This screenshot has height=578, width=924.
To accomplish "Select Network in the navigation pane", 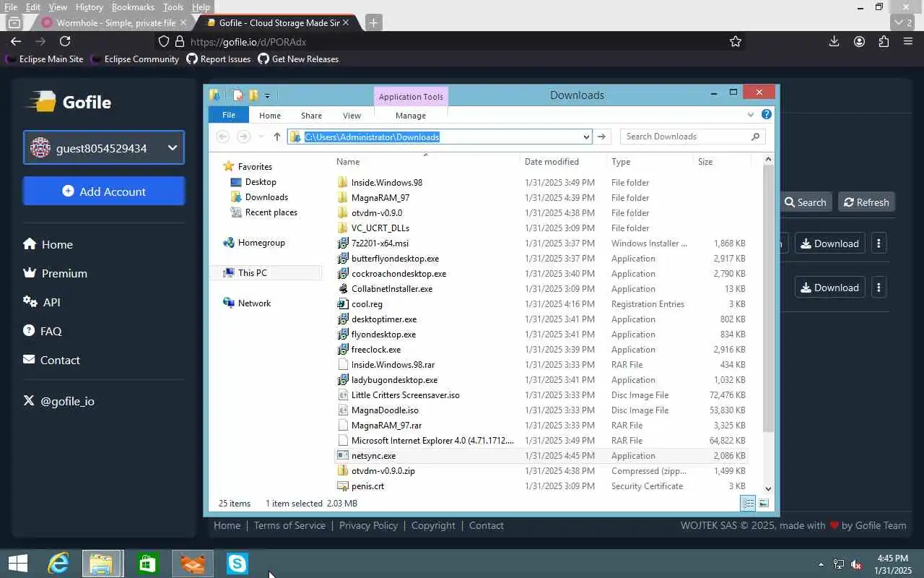I will tap(247, 303).
